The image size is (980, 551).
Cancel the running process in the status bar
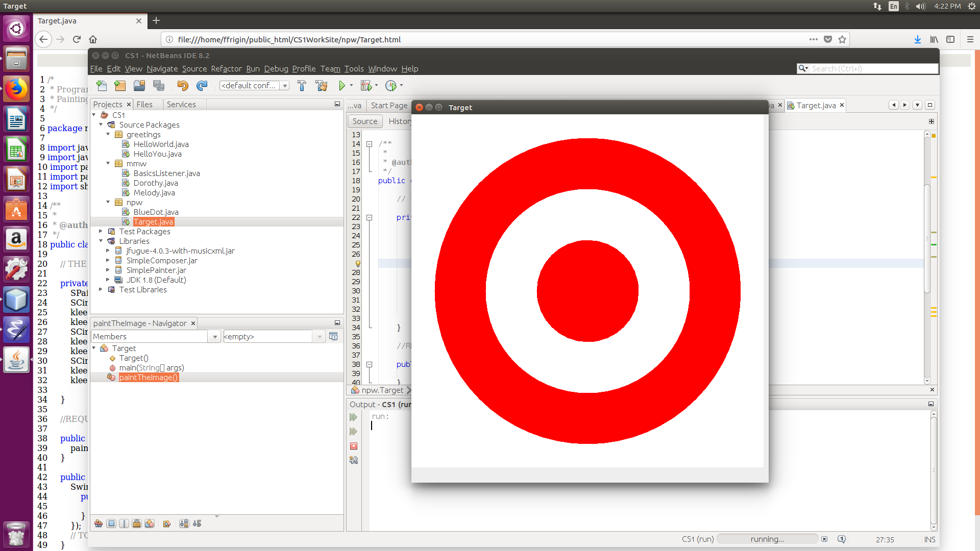pyautogui.click(x=824, y=539)
